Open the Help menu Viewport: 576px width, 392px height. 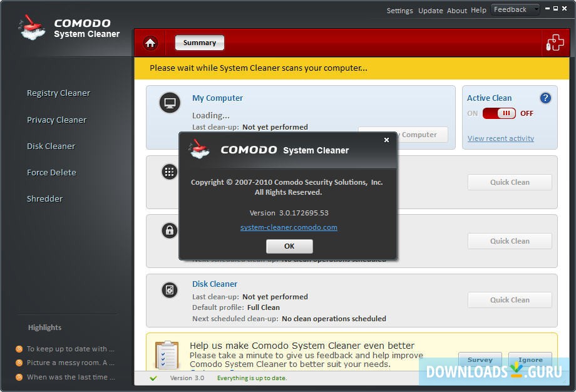click(479, 10)
